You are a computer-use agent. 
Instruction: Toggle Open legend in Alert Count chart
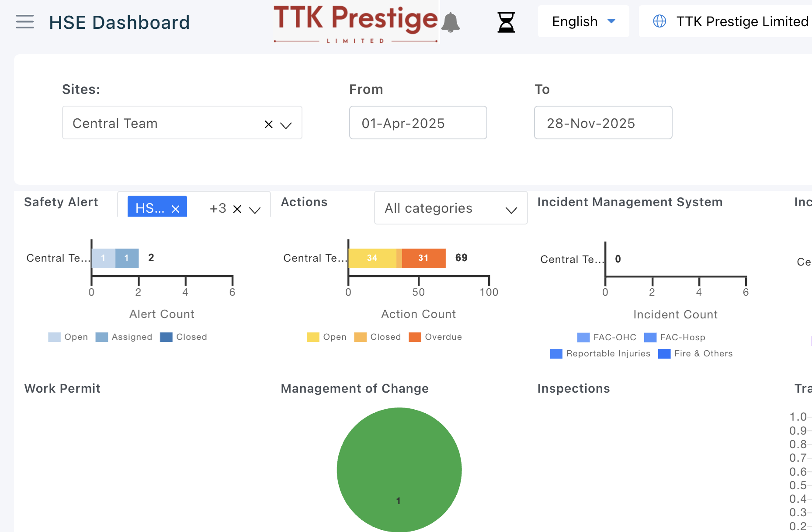[x=68, y=337]
